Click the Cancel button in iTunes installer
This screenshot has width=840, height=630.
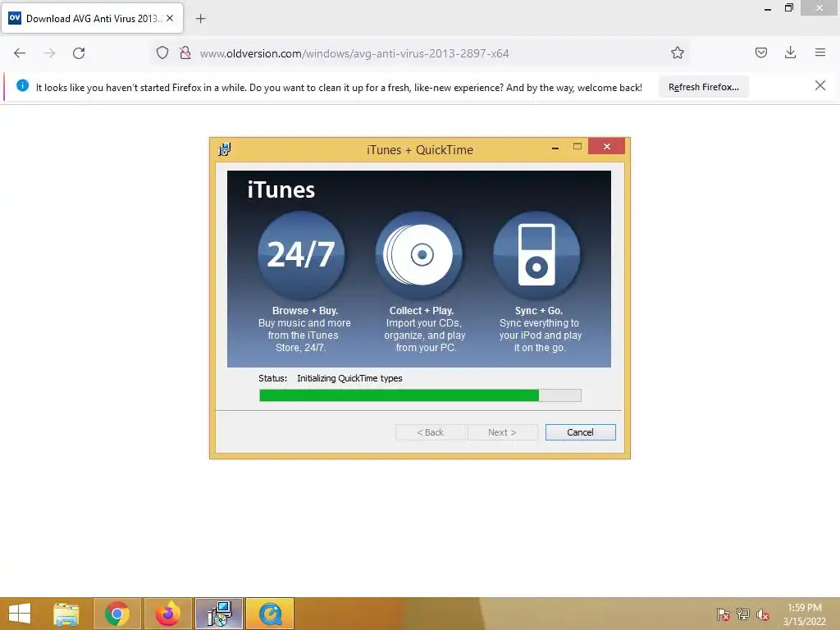(580, 432)
